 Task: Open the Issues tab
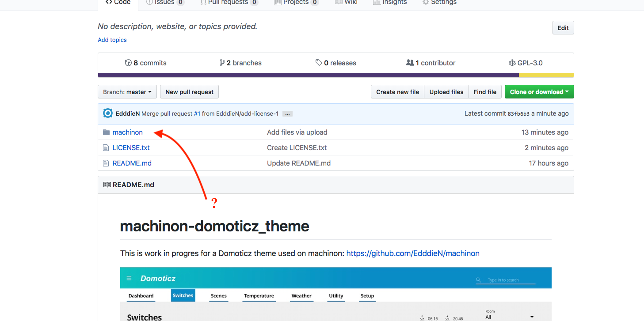pos(165,3)
